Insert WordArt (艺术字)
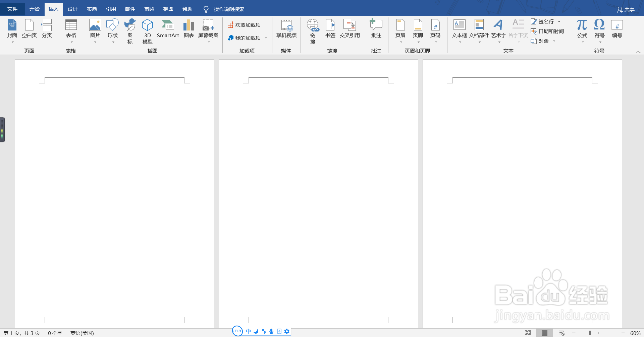This screenshot has width=644, height=337. [x=498, y=31]
